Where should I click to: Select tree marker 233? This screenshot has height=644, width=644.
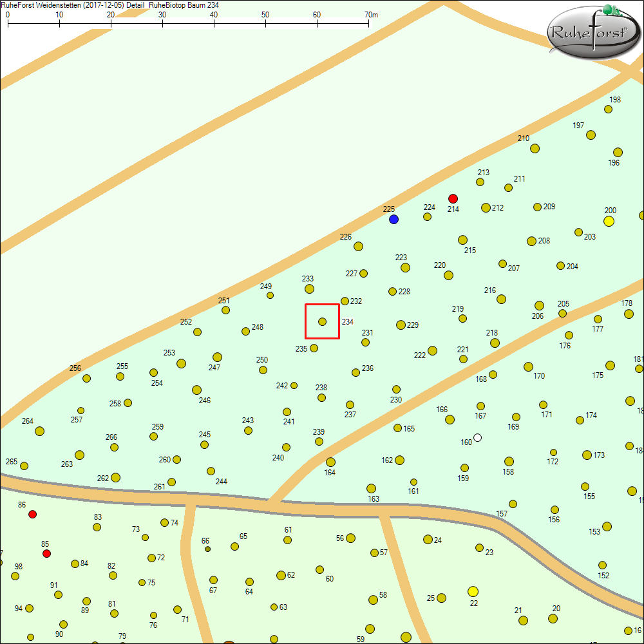pyautogui.click(x=309, y=289)
